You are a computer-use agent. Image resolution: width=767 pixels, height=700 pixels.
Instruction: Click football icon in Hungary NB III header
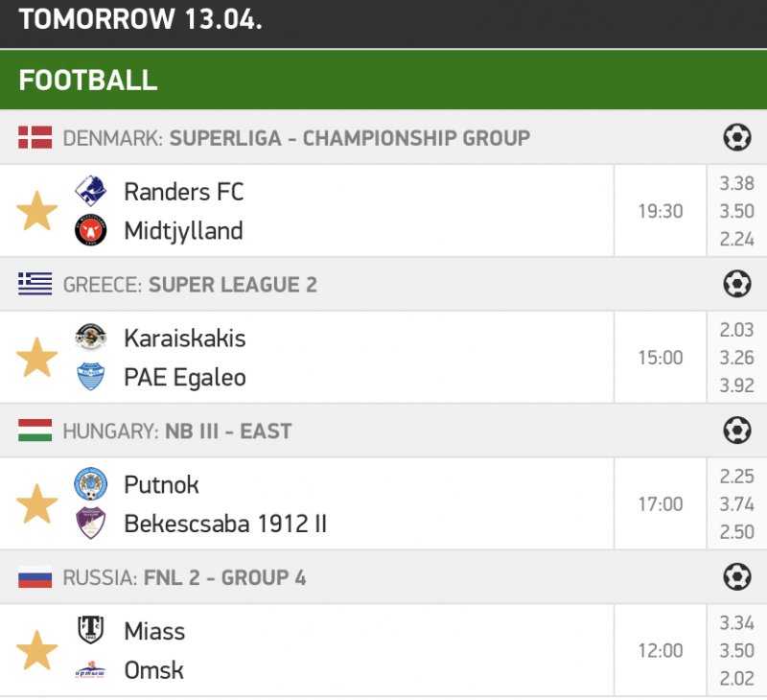point(736,432)
